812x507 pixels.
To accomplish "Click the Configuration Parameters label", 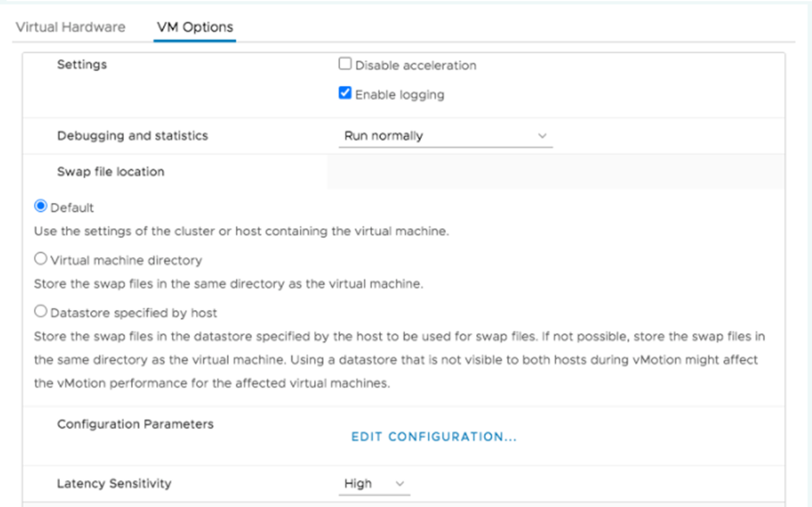I will [x=134, y=425].
